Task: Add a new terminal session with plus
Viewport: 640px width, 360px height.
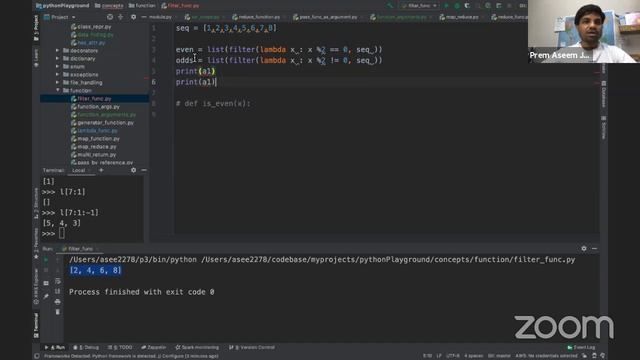Action: [101, 170]
